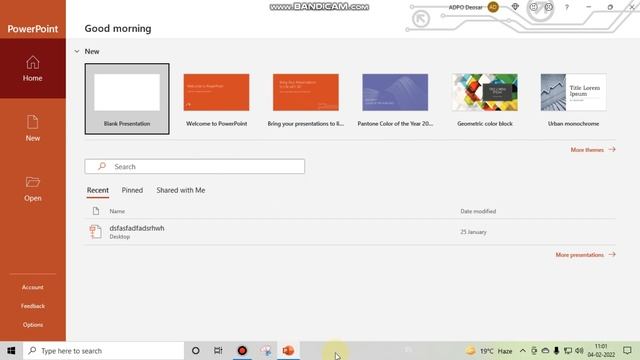Send a frown feedback icon
The width and height of the screenshot is (640, 360).
tap(549, 7)
